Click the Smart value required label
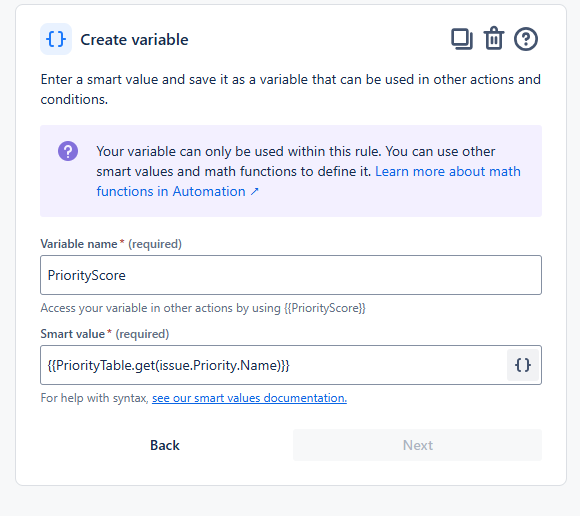The image size is (580, 516). (x=105, y=334)
